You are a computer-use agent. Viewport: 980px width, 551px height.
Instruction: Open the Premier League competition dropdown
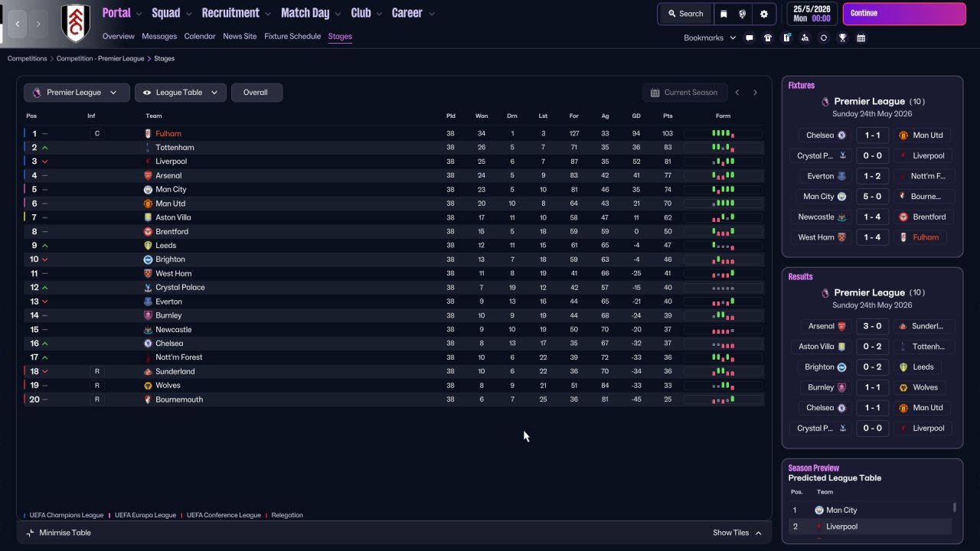76,93
